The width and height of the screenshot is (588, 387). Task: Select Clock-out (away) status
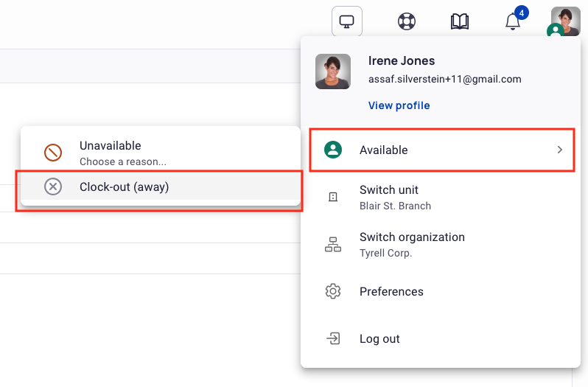(161, 186)
